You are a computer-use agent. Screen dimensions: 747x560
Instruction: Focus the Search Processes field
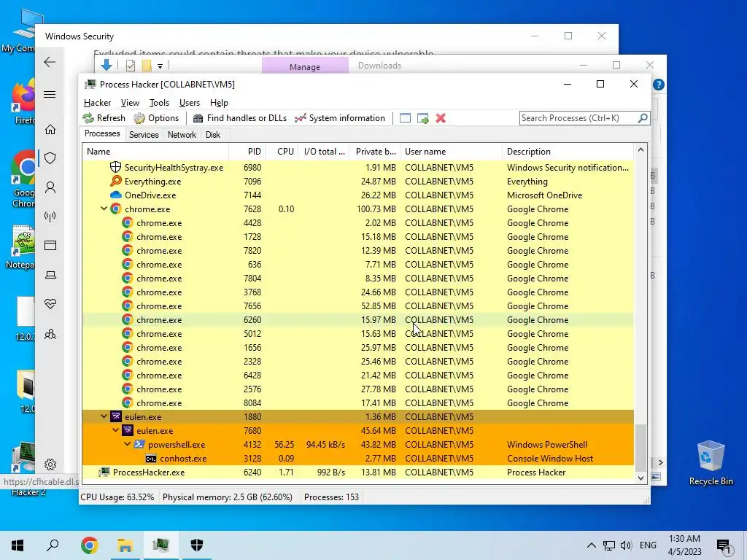578,118
